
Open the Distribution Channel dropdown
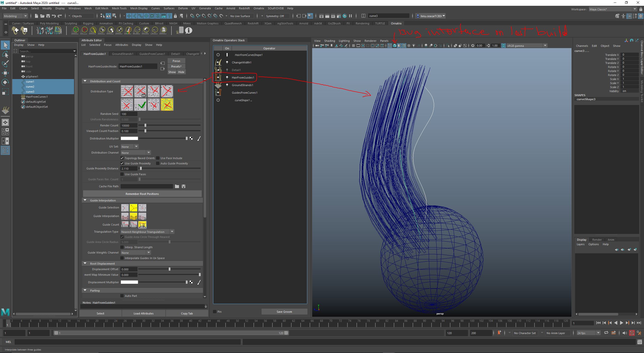click(136, 153)
